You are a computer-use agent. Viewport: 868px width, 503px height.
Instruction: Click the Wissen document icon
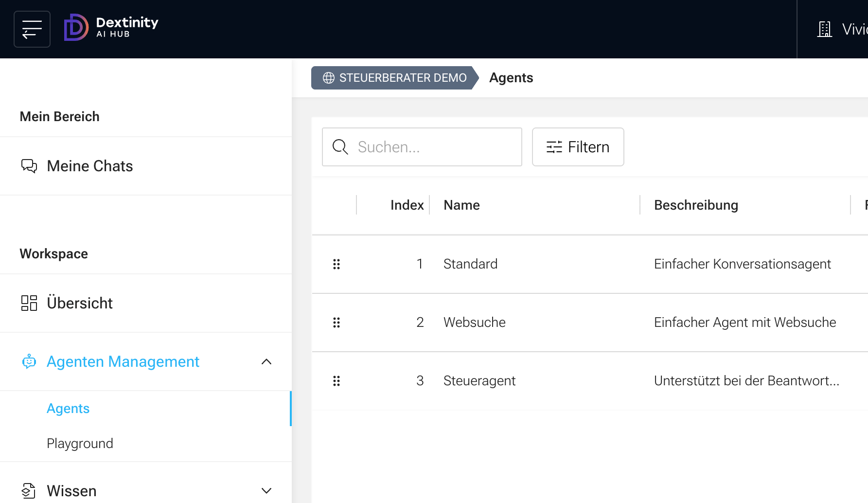[x=29, y=491]
